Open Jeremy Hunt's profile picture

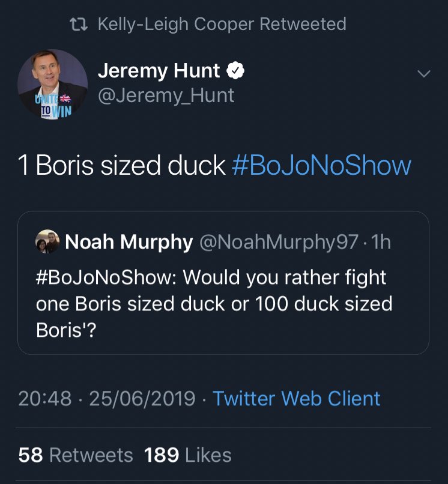(x=53, y=84)
